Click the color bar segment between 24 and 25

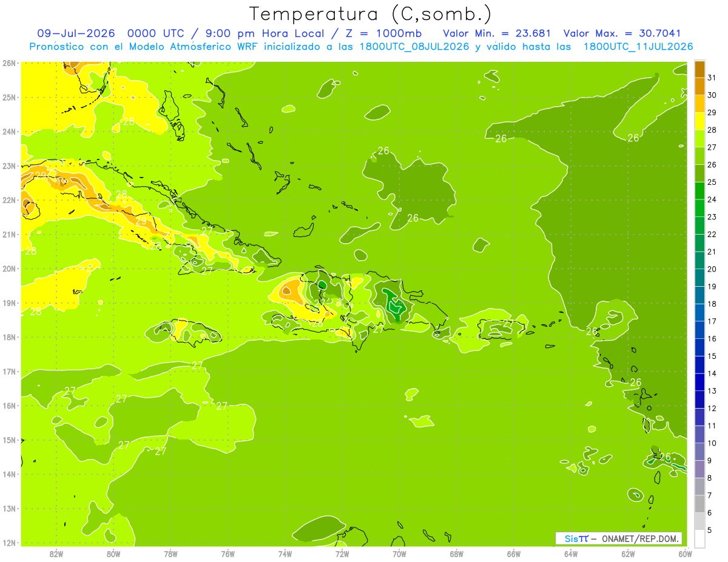tap(699, 191)
